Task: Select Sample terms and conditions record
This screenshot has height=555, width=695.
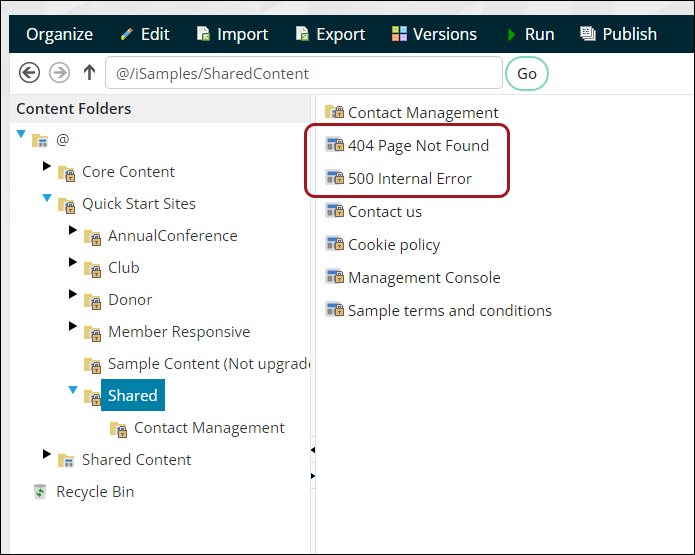Action: pyautogui.click(x=450, y=311)
